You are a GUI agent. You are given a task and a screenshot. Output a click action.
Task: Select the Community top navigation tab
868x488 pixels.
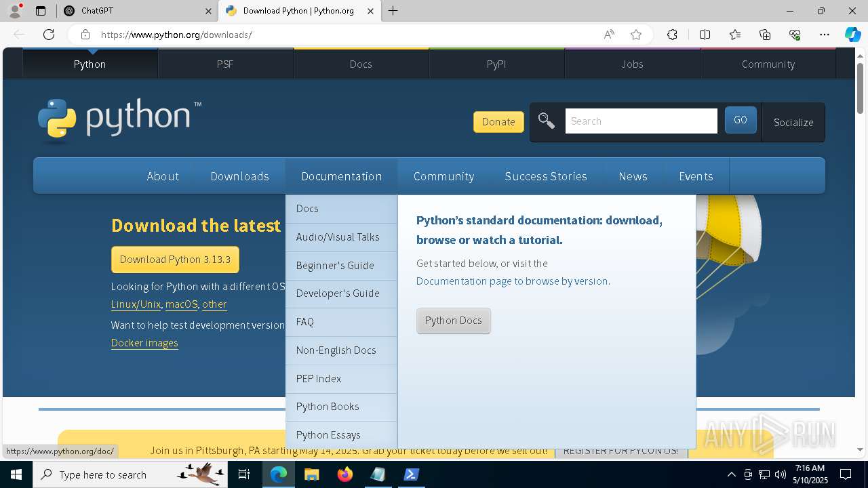click(x=768, y=64)
